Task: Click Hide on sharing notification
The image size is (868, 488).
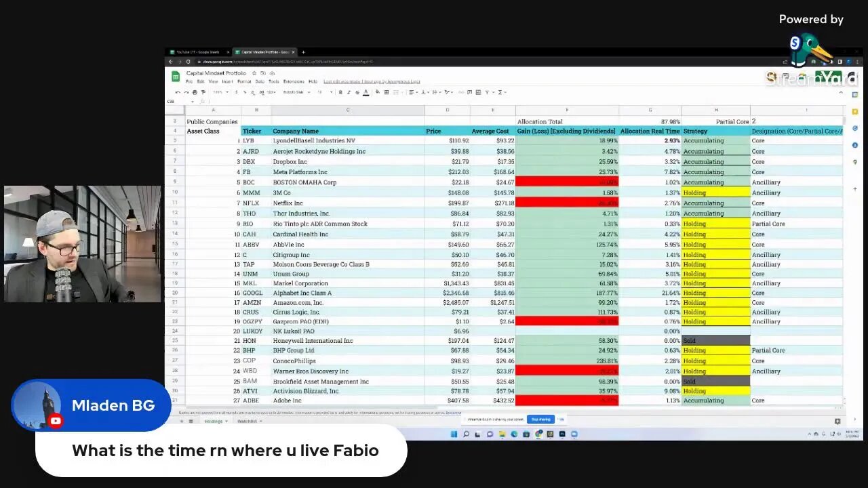Action: [x=561, y=420]
